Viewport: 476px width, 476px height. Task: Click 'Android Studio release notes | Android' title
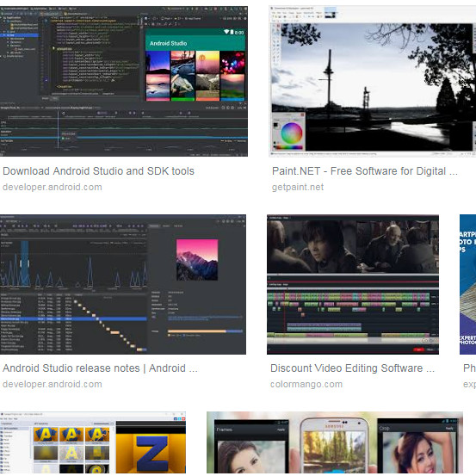tap(100, 368)
